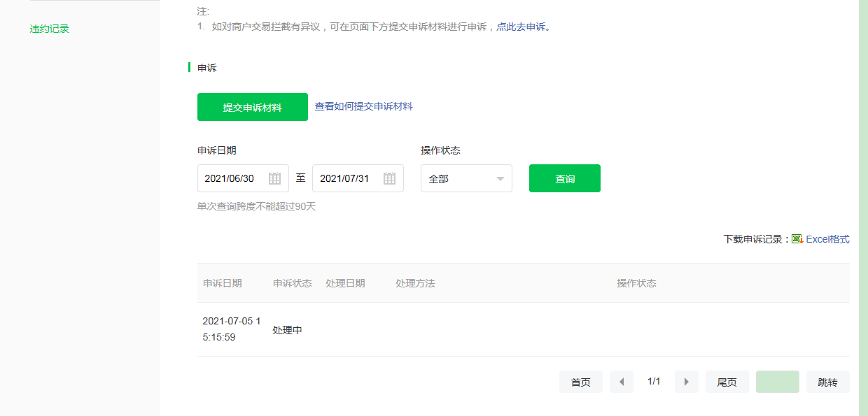This screenshot has width=868, height=416.
Task: Open the 违约记录 sidebar item
Action: [50, 29]
